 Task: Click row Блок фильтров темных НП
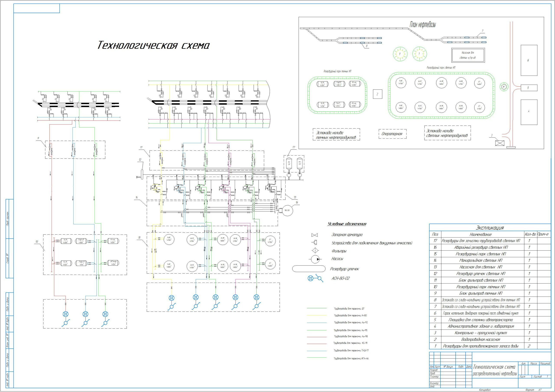[490, 293]
